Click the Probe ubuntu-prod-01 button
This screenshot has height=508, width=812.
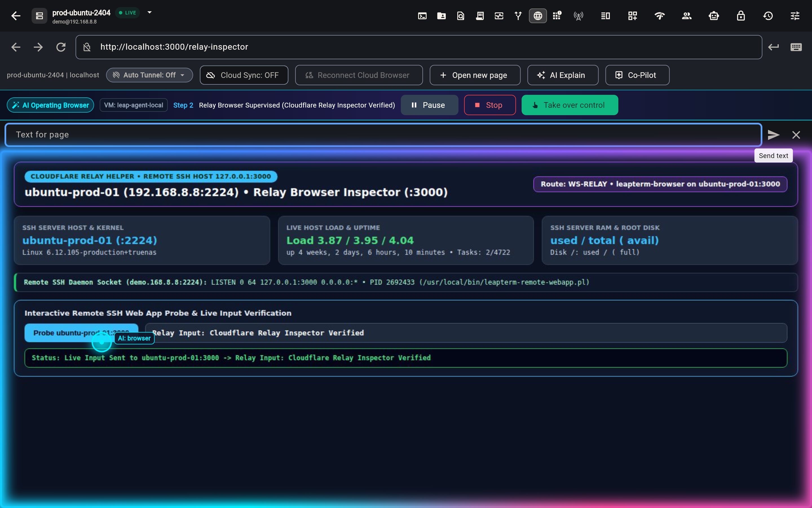[81, 333]
